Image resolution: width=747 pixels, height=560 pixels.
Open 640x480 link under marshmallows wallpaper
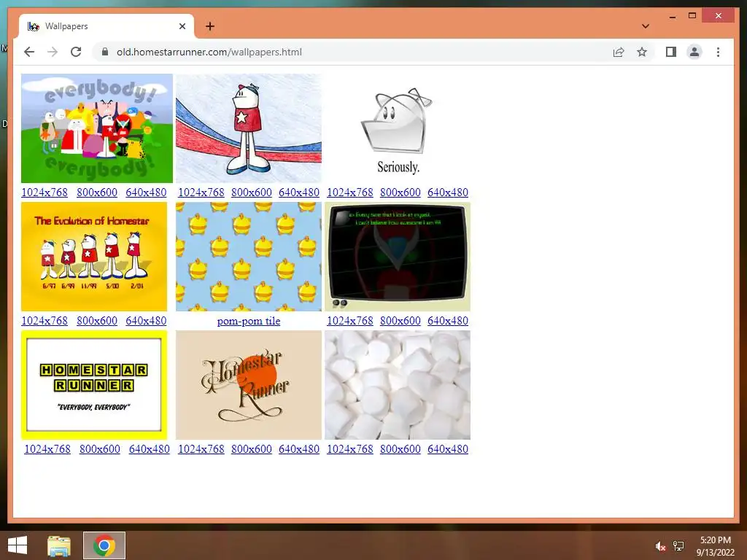448,449
